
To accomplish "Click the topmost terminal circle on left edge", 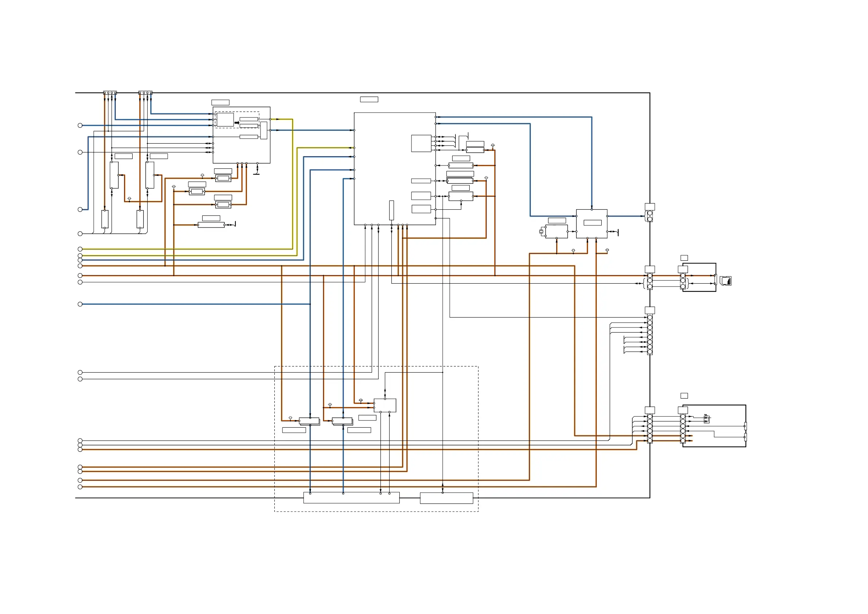I will 80,125.
